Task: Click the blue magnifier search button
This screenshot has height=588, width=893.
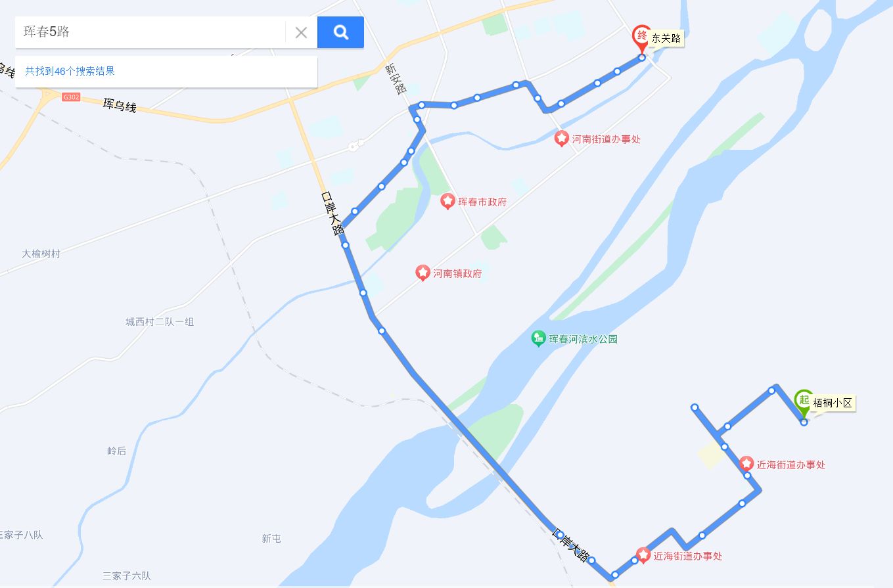Action: click(340, 32)
